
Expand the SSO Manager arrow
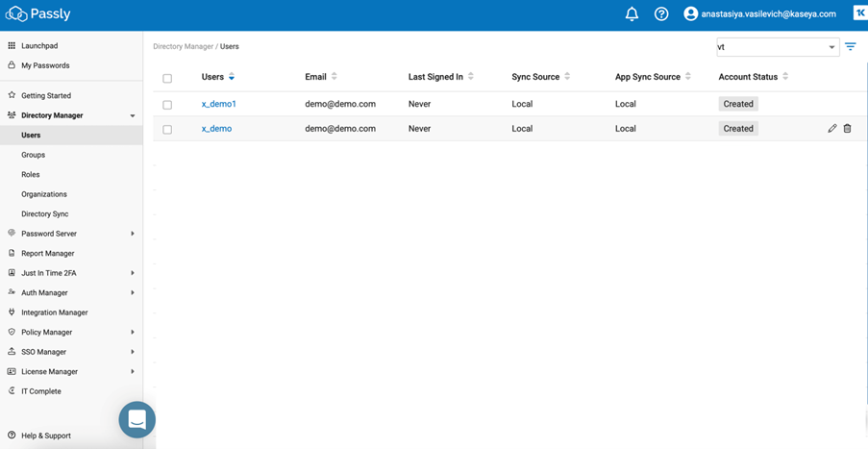coord(133,352)
